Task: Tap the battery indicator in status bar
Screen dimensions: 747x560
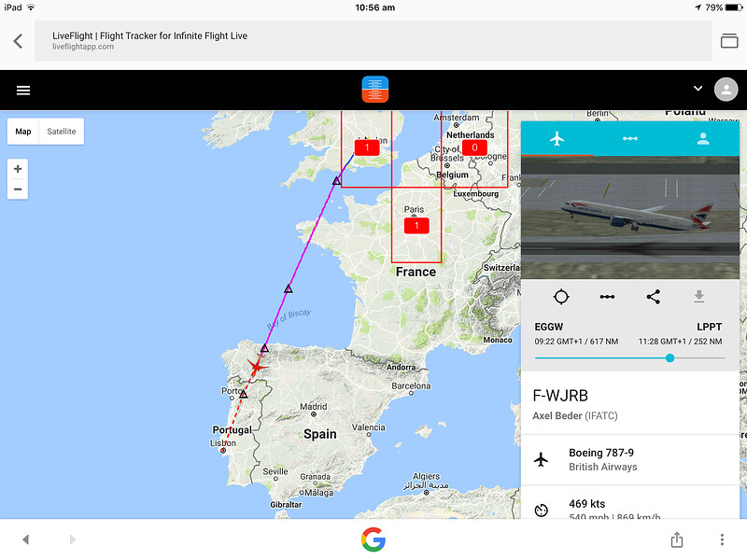Action: pos(734,7)
